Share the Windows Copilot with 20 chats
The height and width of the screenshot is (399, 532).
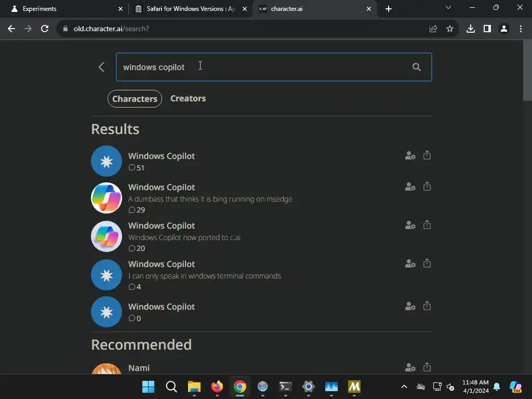coord(427,224)
